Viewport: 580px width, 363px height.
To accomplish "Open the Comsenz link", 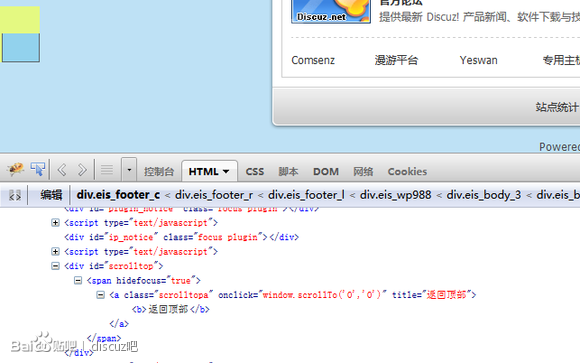I will (313, 60).
